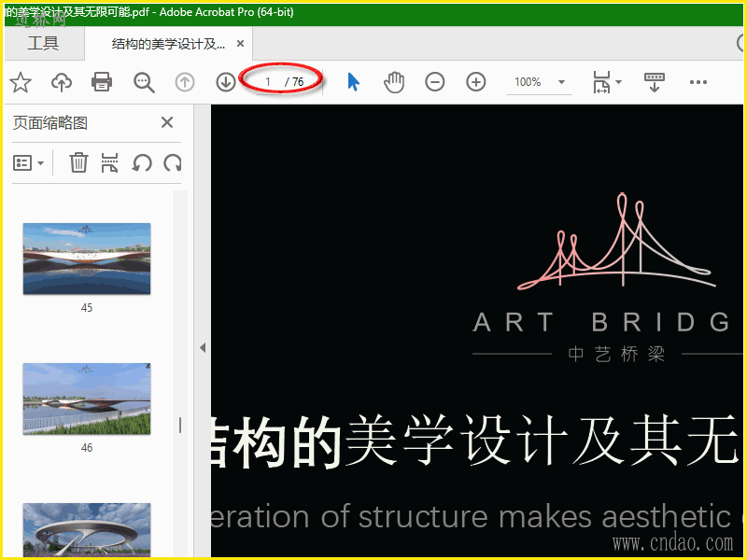Open the page insert/split tool in thumbnails panel

point(109,162)
